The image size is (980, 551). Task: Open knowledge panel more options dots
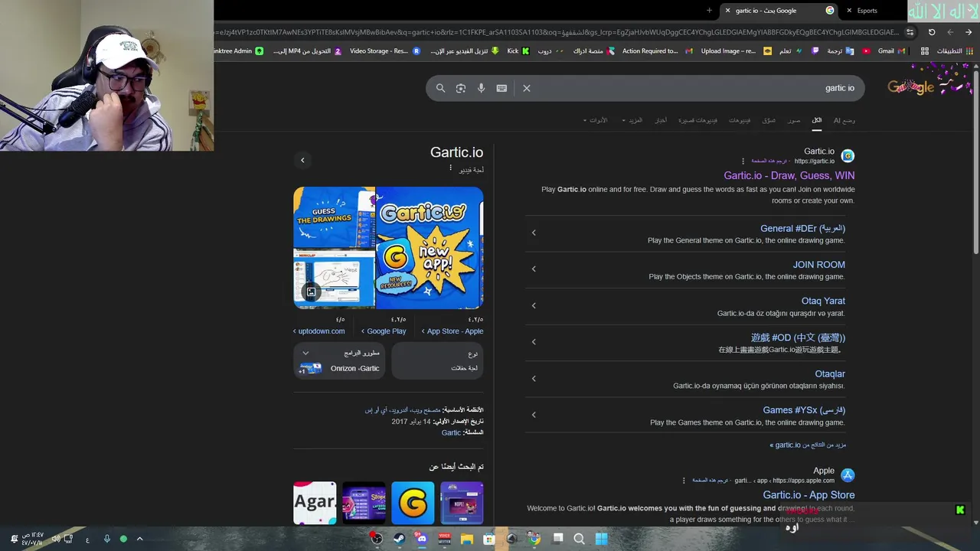450,168
